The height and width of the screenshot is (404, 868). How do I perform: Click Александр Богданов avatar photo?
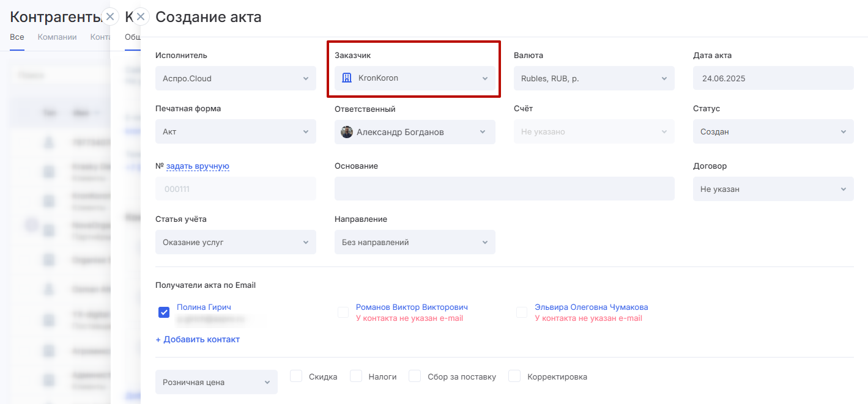coord(347,132)
